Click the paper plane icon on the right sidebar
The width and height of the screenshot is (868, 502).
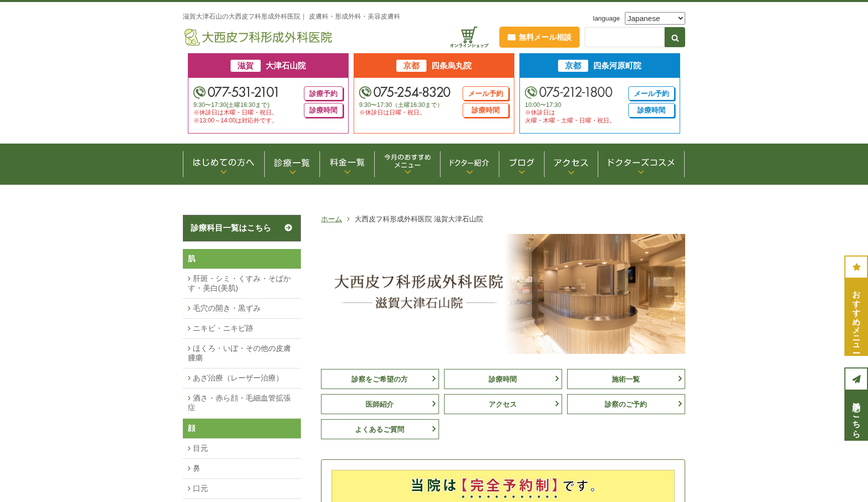pos(856,379)
